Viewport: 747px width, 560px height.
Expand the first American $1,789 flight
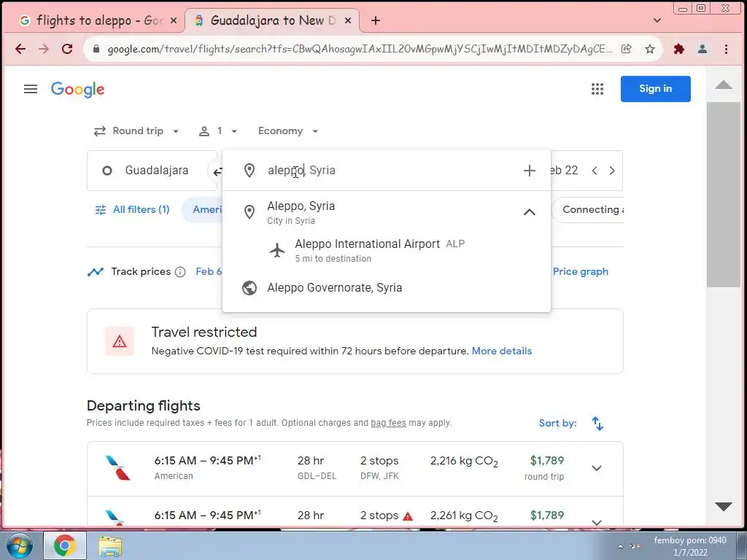[x=597, y=468]
